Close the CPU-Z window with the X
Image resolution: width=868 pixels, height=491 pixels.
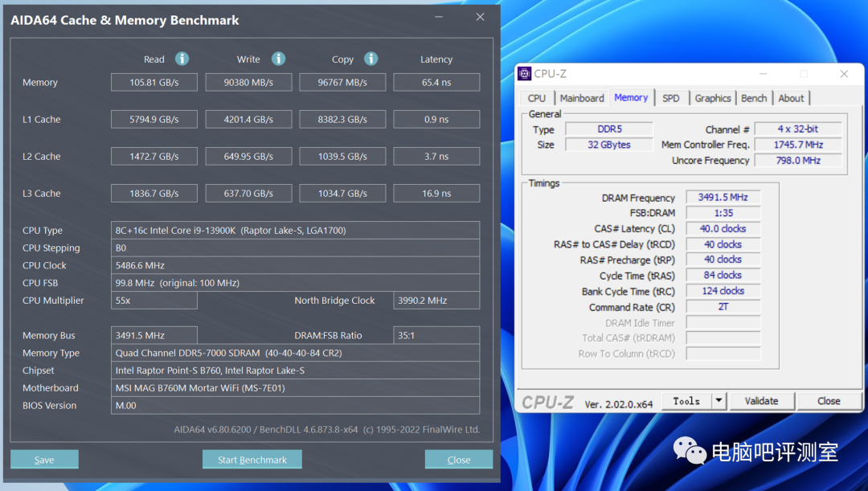coord(844,74)
